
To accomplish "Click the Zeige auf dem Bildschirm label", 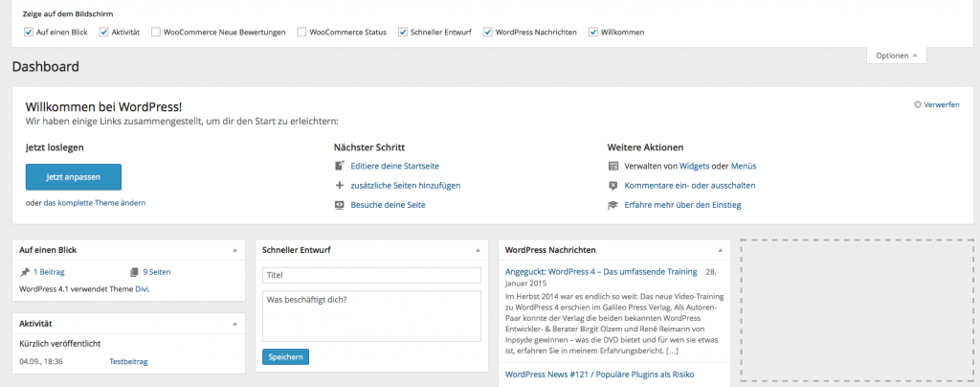I will pos(68,13).
